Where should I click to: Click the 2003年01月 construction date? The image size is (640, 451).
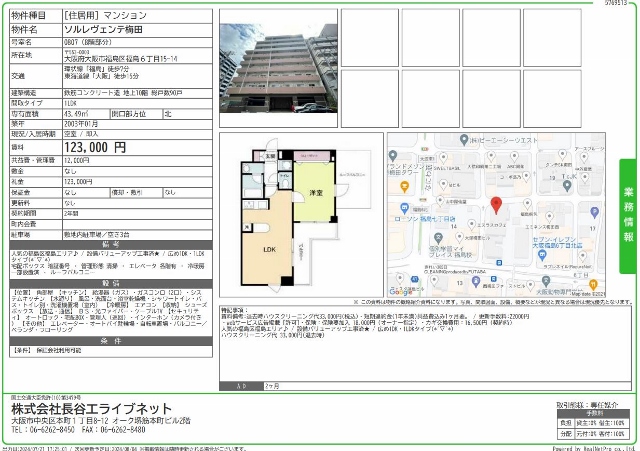click(81, 124)
